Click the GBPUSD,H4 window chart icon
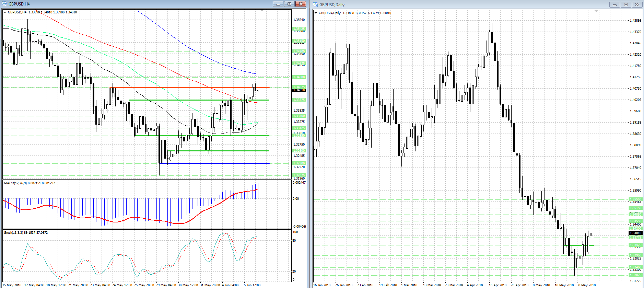The height and width of the screenshot is (288, 644). (5, 4)
